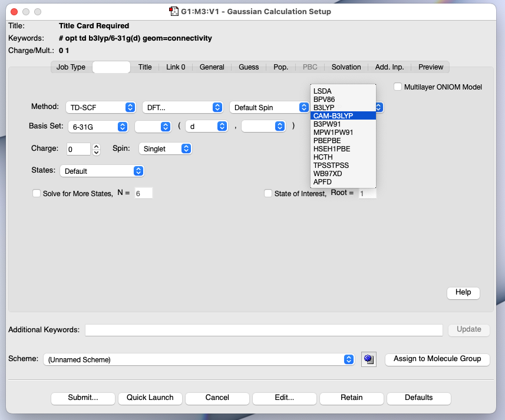Viewport: 505px width, 420px height.
Task: Open the 'd' polarization function dropdown
Action: pos(206,127)
